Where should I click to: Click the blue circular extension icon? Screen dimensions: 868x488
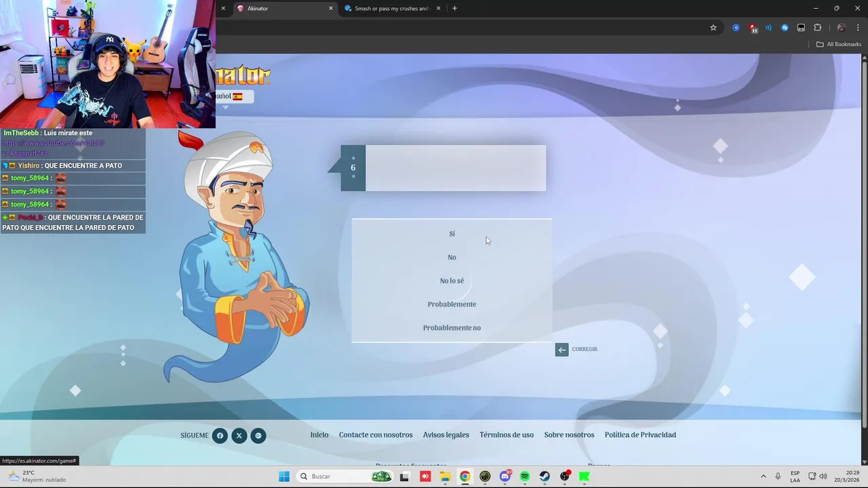tap(736, 28)
